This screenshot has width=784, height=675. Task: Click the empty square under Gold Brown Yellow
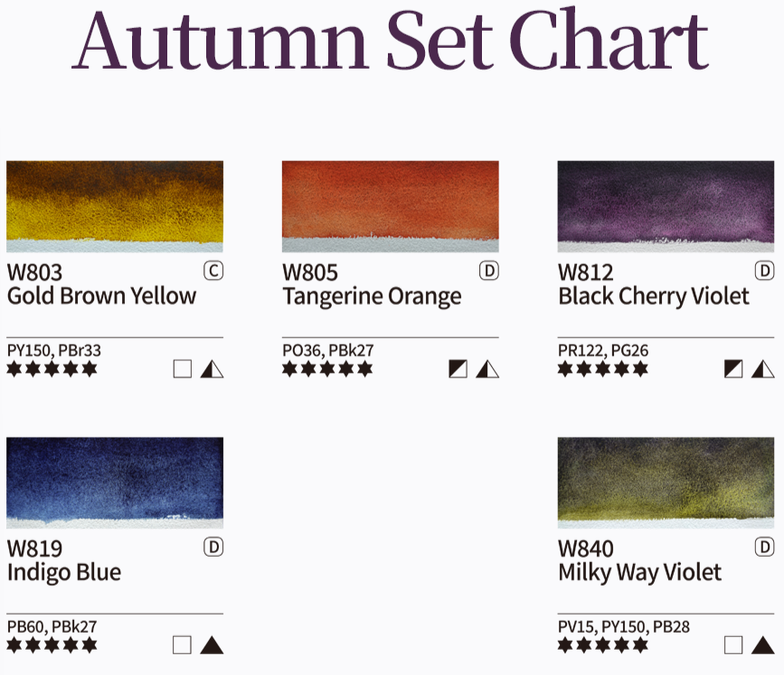[x=183, y=369]
